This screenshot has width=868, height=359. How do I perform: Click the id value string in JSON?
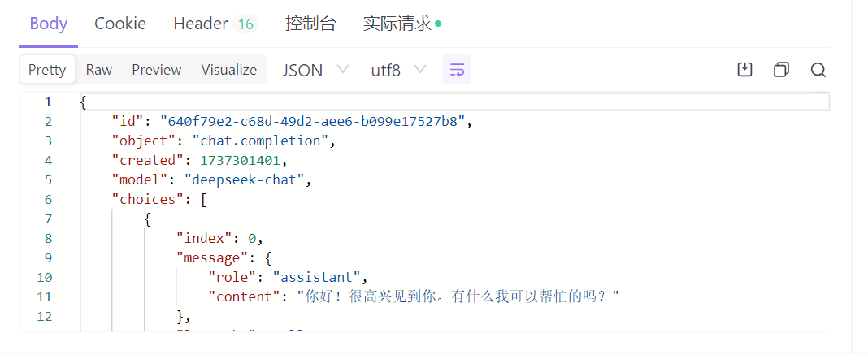313,121
